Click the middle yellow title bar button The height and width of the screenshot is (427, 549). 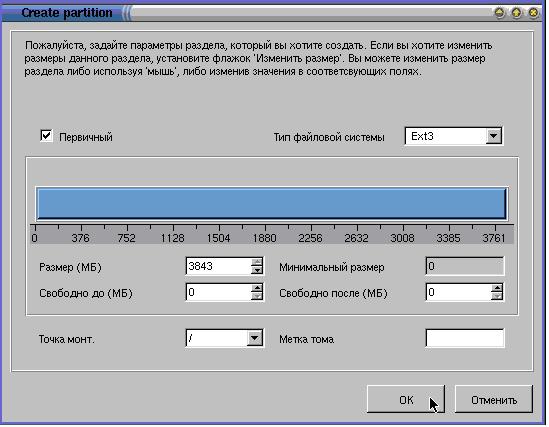pos(516,13)
